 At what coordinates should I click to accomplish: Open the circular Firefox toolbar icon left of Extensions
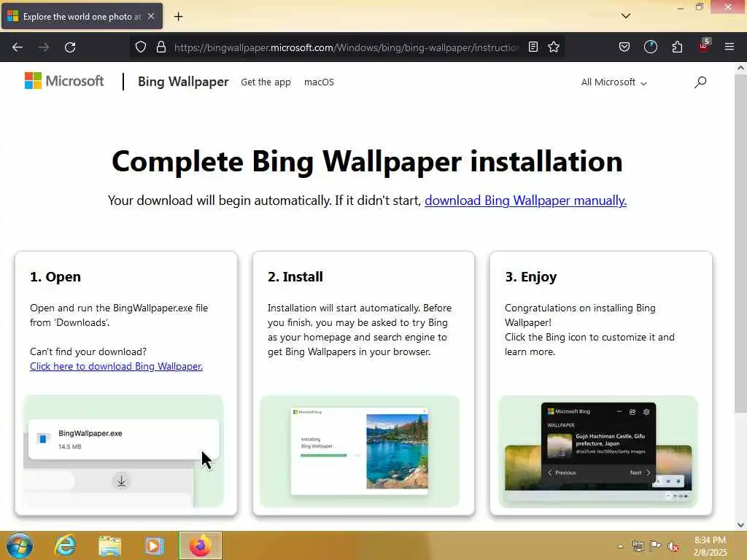point(651,47)
